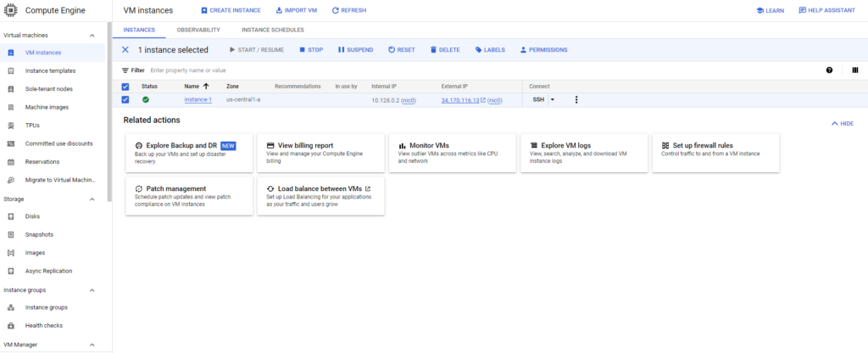This screenshot has height=353, width=868.
Task: Click the Health checks lock icon
Action: coord(10,326)
